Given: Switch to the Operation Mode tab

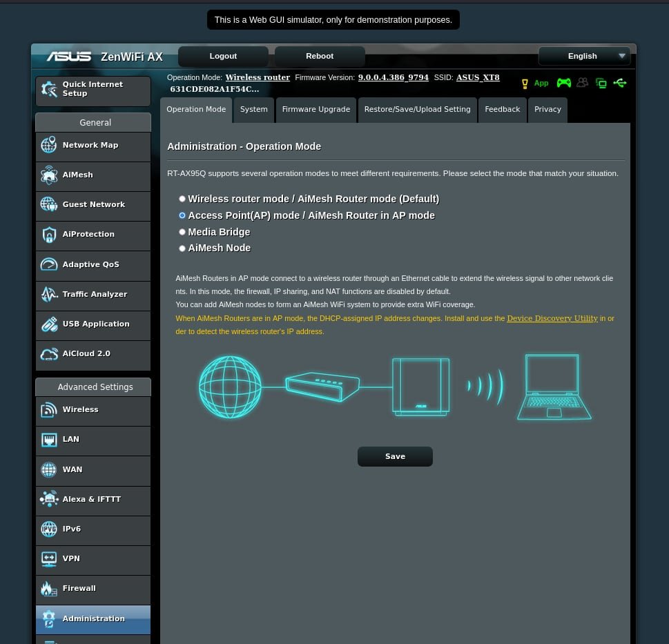Looking at the screenshot, I should point(196,110).
